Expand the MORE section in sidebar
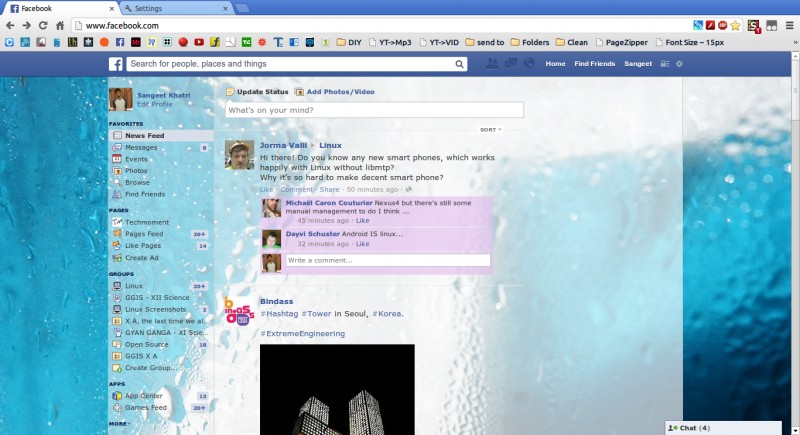 coord(119,424)
